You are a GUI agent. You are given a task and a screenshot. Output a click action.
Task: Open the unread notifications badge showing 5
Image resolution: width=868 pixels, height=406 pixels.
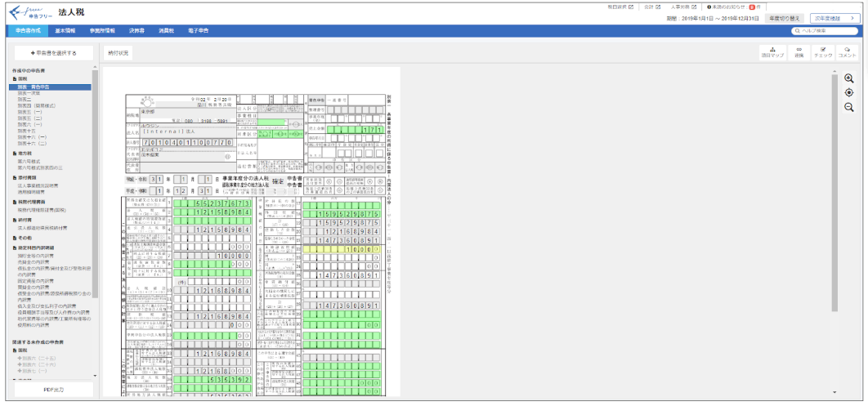[x=752, y=7]
